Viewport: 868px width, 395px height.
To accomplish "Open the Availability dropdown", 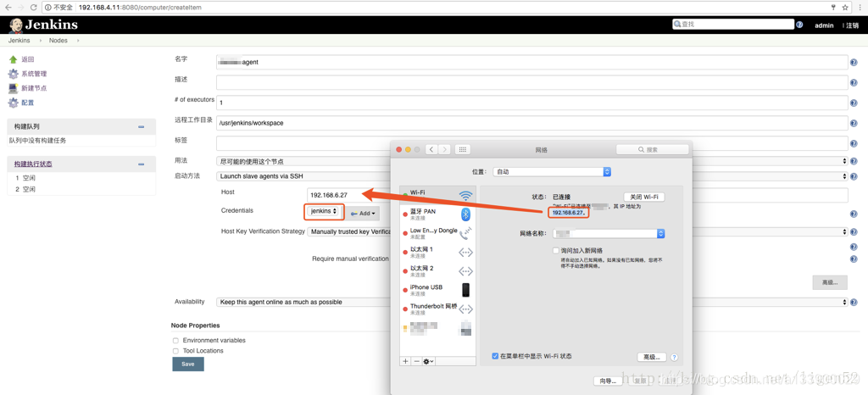I will click(x=532, y=302).
